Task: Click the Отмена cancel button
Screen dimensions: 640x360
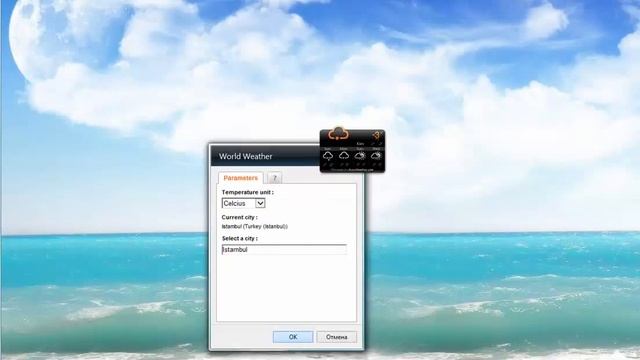Action: click(x=336, y=337)
